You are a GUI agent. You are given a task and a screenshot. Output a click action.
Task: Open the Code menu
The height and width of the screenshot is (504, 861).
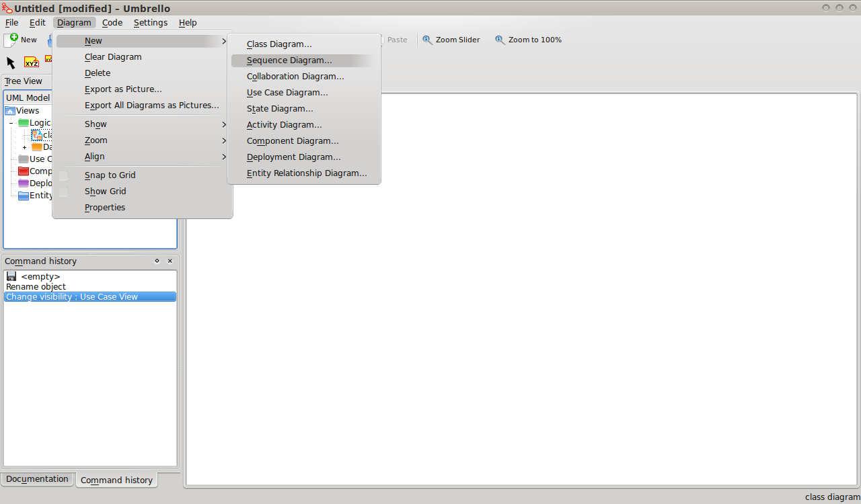(x=112, y=22)
